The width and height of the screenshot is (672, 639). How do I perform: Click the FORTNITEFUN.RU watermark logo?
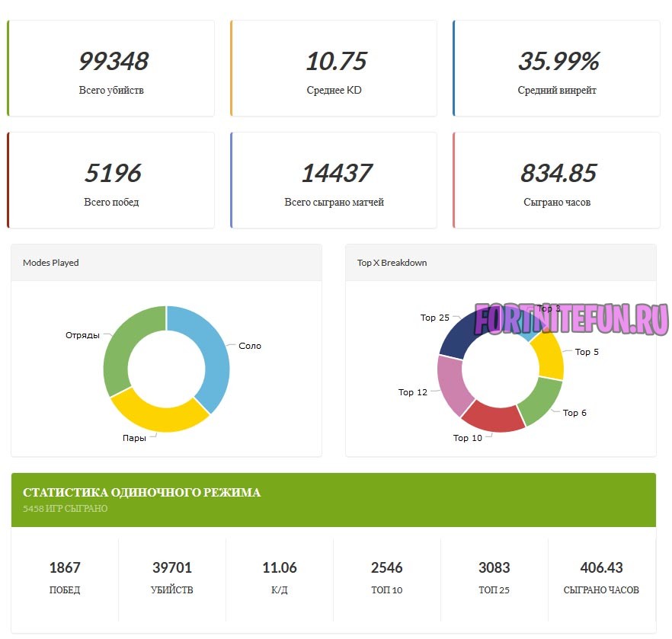571,320
